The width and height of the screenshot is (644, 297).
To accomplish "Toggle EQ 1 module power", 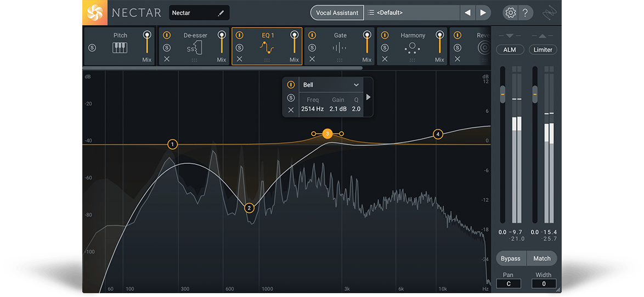I will 240,35.
